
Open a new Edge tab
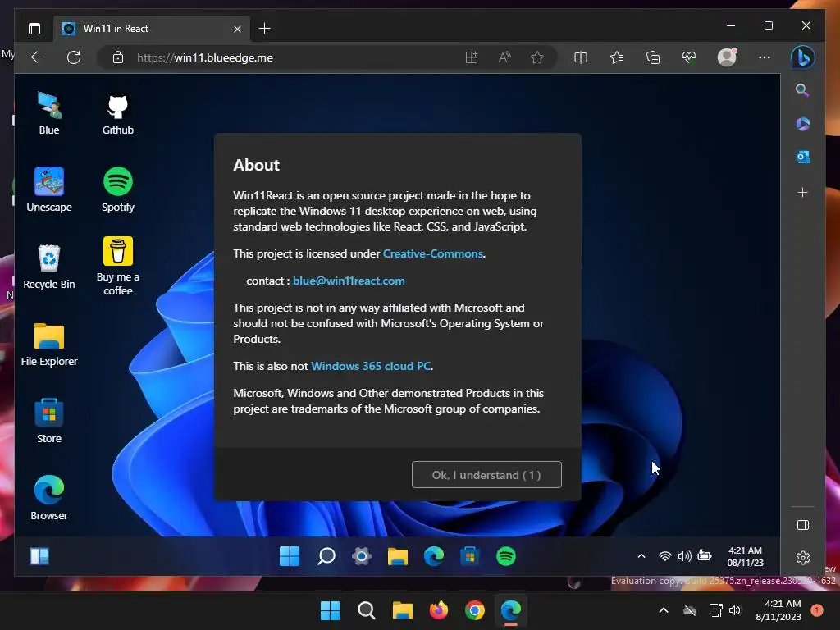(264, 29)
